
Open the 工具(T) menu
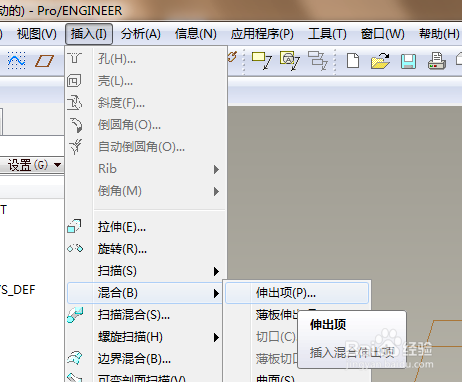click(327, 34)
